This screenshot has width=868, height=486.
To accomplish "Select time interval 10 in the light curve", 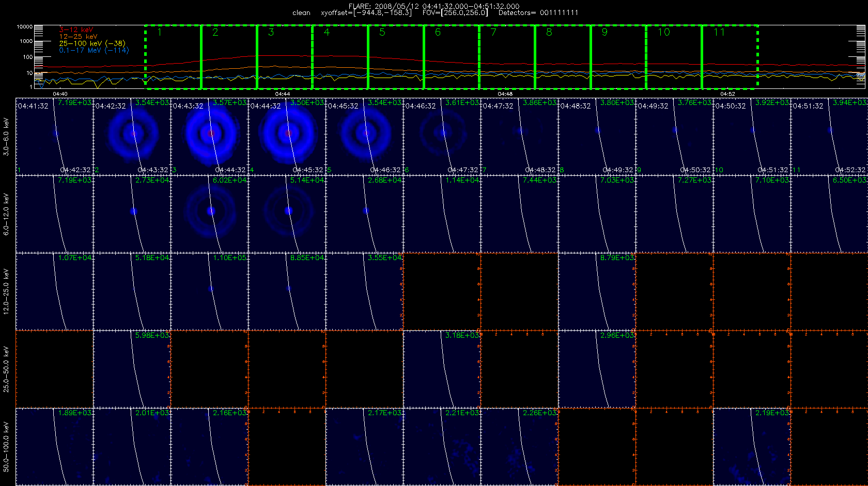I will pyautogui.click(x=674, y=57).
